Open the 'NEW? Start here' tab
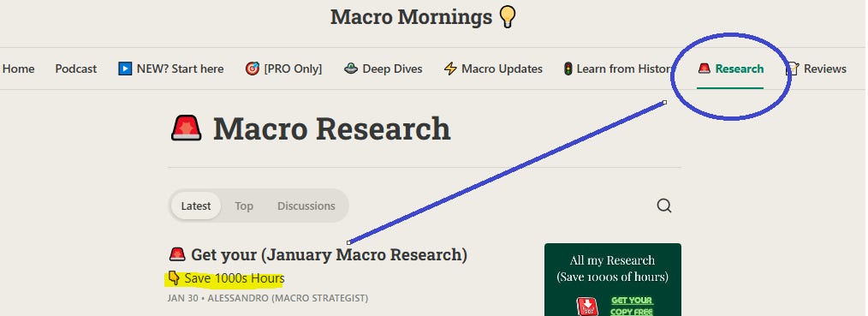The width and height of the screenshot is (868, 316). click(171, 69)
